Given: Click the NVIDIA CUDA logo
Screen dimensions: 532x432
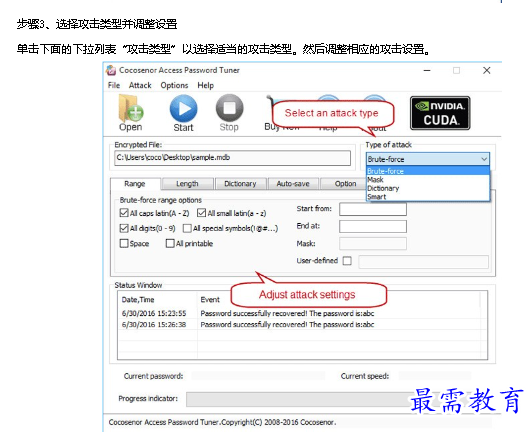Looking at the screenshot, I should click(440, 113).
